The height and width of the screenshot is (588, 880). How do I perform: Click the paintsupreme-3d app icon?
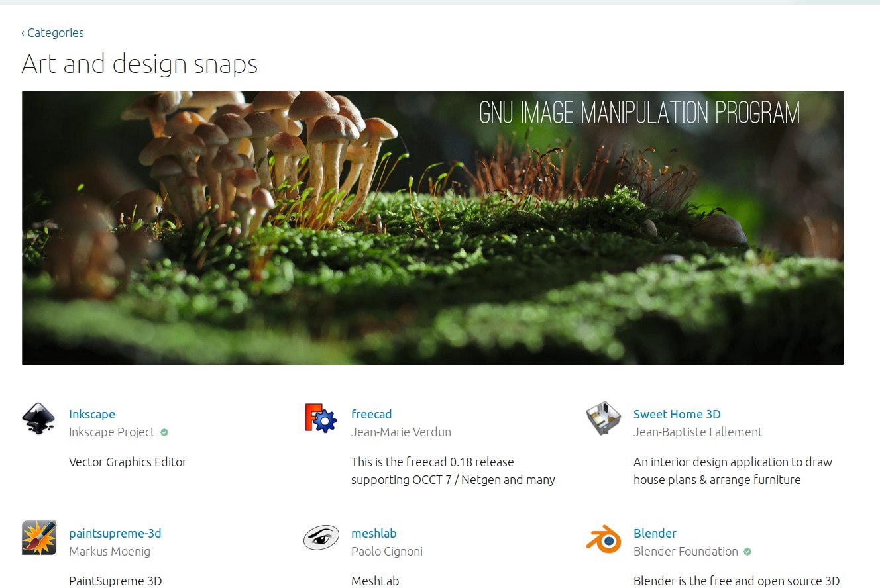point(38,538)
